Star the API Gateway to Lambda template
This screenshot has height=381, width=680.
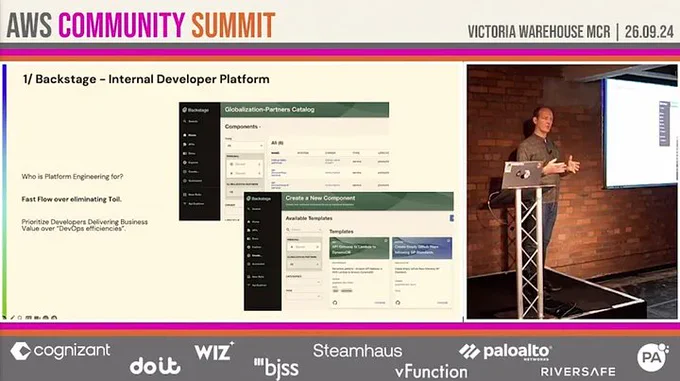386,241
